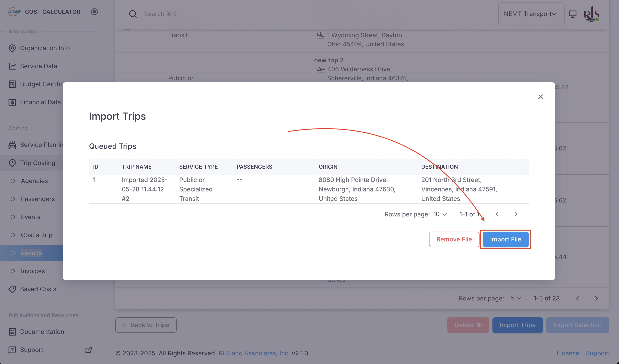
Task: Click the Remove File button
Action: [454, 239]
